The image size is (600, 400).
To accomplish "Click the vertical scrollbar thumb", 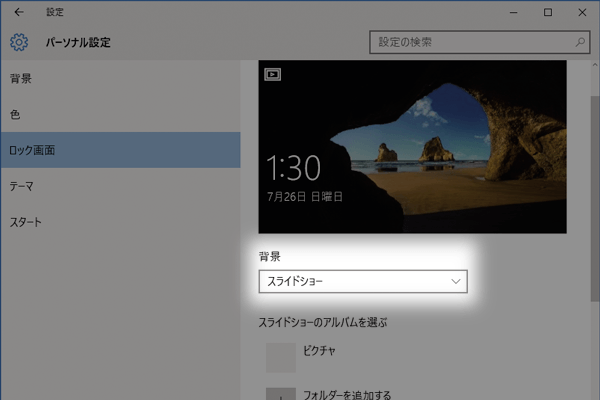I will pyautogui.click(x=595, y=198).
